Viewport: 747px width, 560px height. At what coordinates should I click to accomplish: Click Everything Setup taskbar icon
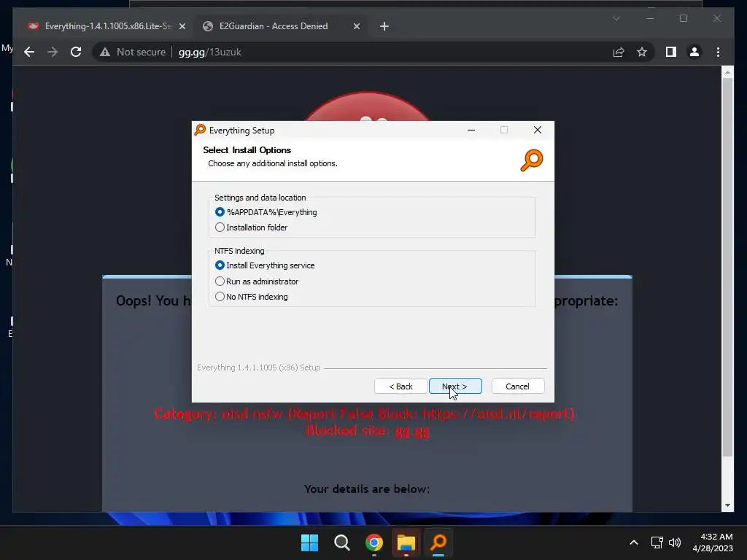(x=438, y=542)
